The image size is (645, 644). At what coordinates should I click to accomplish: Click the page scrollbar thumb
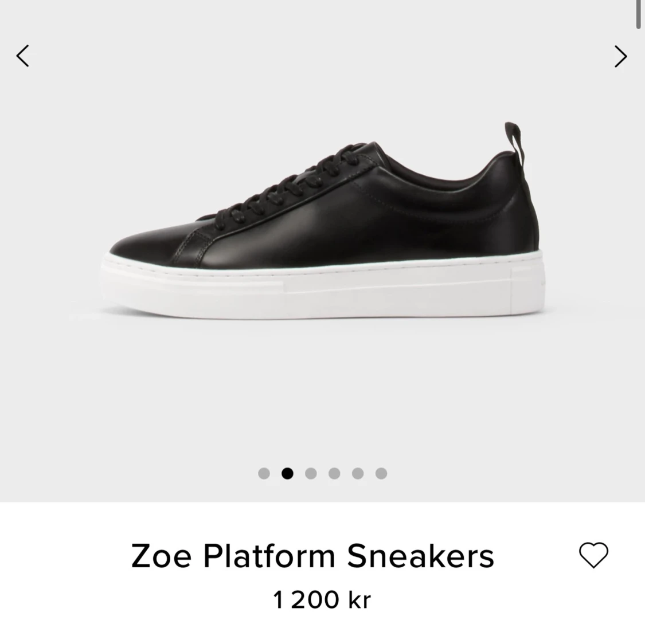pyautogui.click(x=639, y=14)
